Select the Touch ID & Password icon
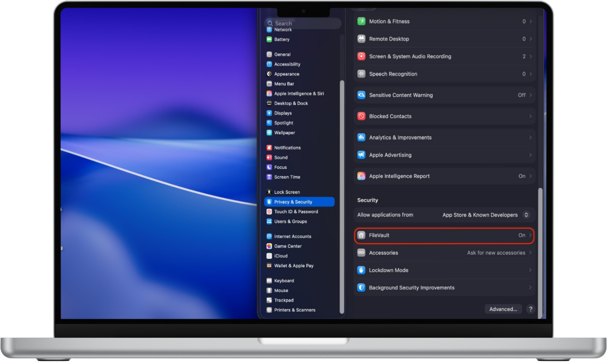This screenshot has width=607, height=364. pyautogui.click(x=269, y=211)
